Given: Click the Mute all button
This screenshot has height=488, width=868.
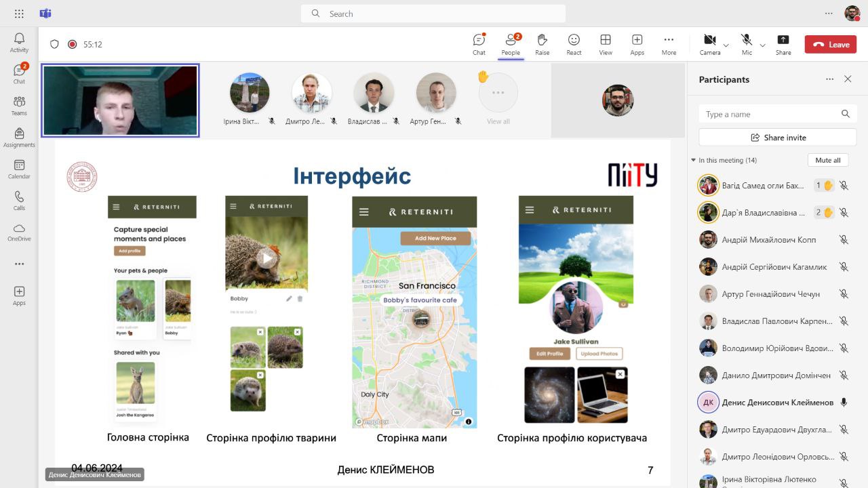Looking at the screenshot, I should click(x=827, y=161).
